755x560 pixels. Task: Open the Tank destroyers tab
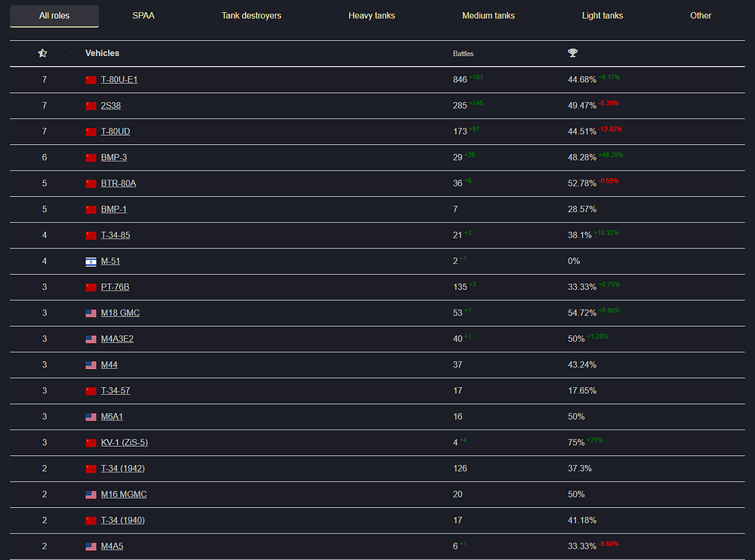coord(251,16)
